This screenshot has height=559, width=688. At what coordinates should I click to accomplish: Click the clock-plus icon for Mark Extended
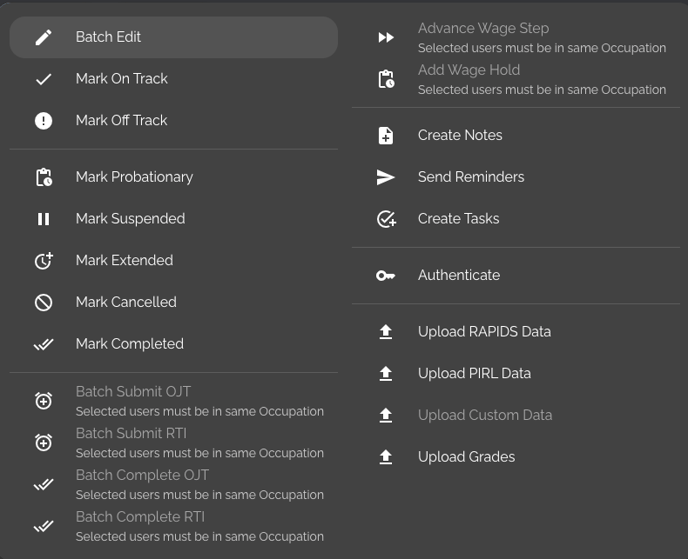click(x=43, y=261)
